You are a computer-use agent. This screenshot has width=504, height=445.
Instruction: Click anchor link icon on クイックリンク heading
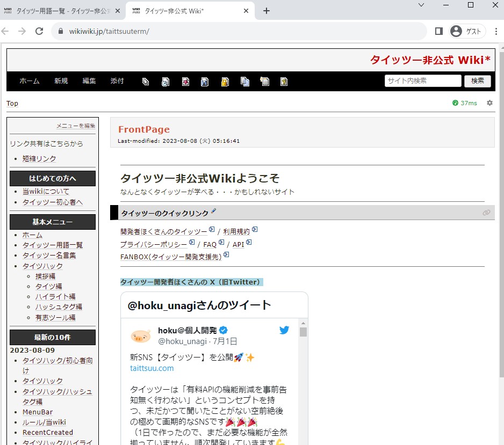coord(486,213)
